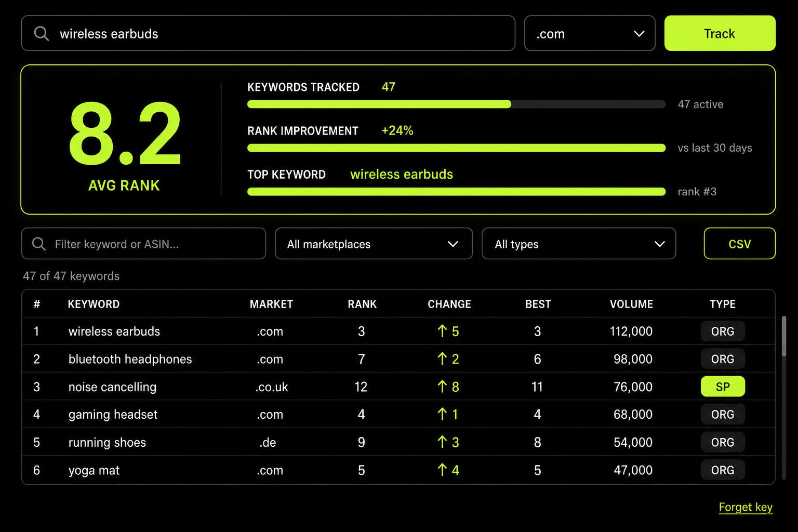Click the Rank Improvement progress bar

click(x=456, y=148)
